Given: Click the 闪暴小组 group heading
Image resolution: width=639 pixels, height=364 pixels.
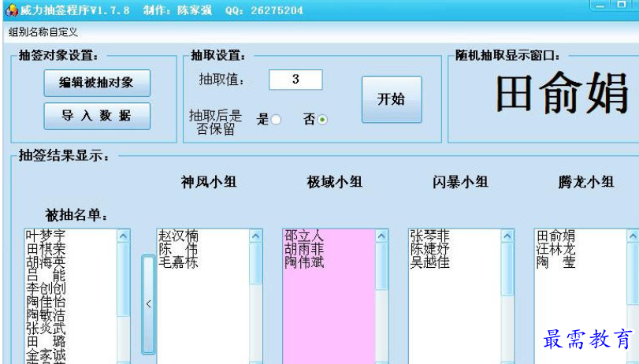Looking at the screenshot, I should pyautogui.click(x=460, y=182).
